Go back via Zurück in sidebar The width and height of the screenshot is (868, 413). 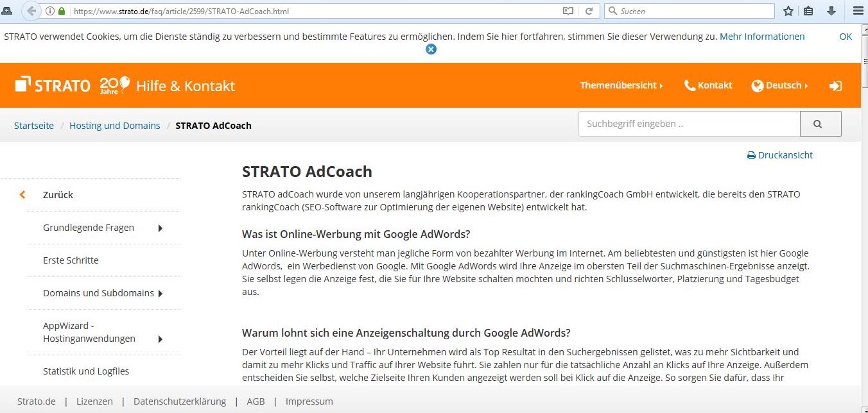point(58,195)
